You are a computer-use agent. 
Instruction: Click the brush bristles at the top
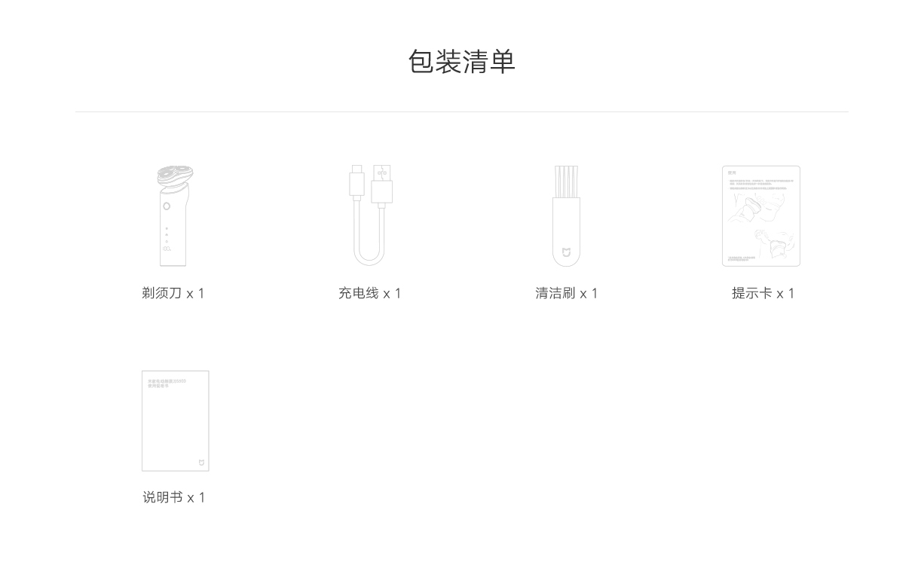pyautogui.click(x=566, y=182)
